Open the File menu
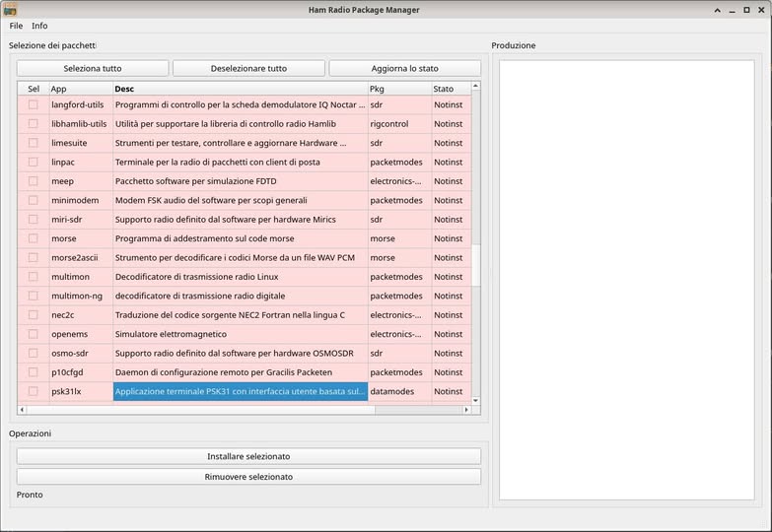The image size is (772, 532). click(x=16, y=26)
